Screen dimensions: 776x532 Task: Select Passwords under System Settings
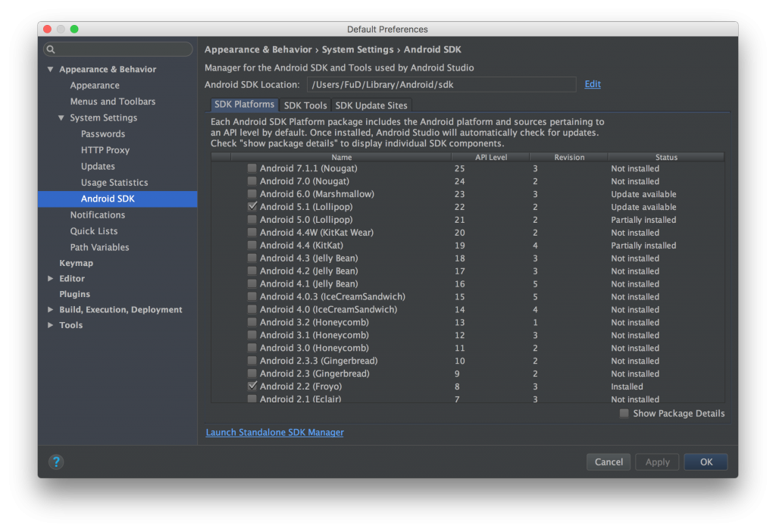[103, 134]
